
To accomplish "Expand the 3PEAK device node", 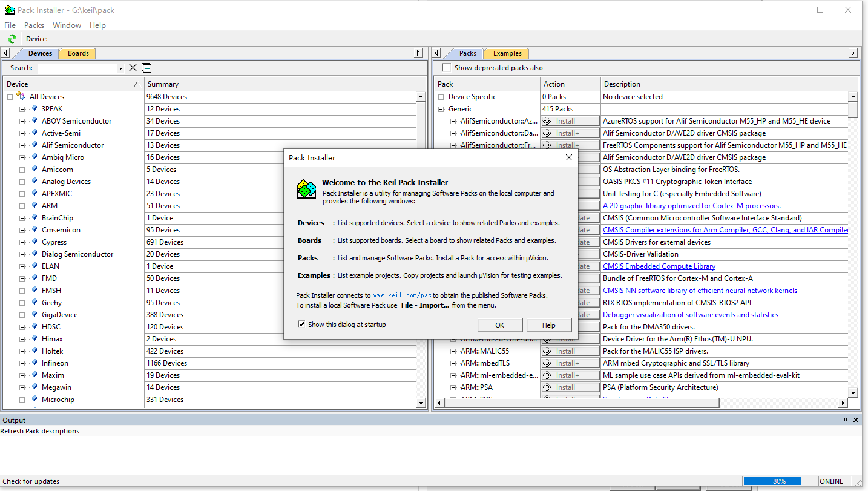I will click(22, 109).
